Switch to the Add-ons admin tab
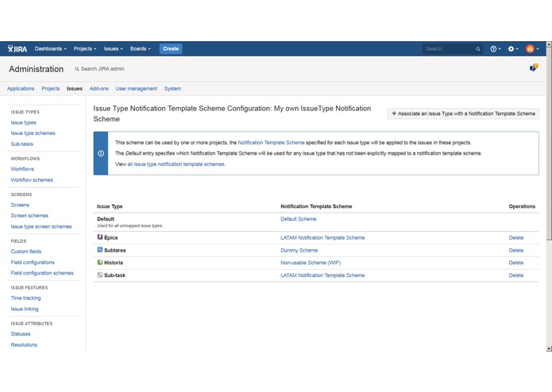 tap(99, 89)
